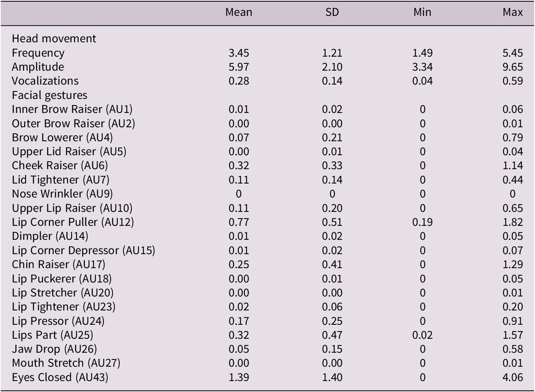The width and height of the screenshot is (535, 392).
Task: Select the Lip Corner Puller (AU12) label
Action: (73, 222)
